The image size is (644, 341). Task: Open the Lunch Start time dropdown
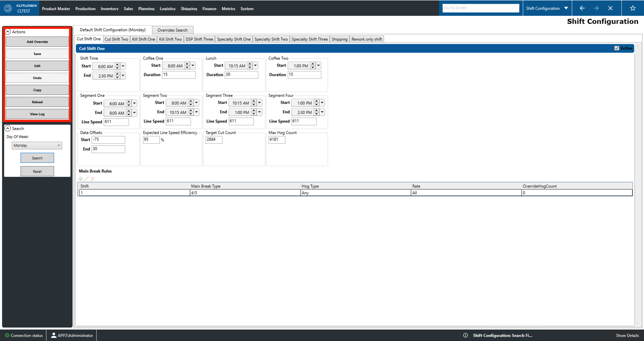coord(255,65)
